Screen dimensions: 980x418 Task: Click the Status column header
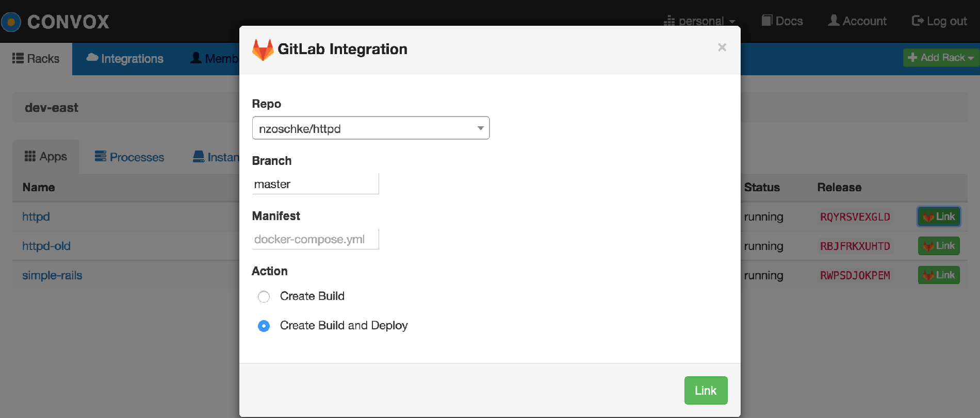pos(762,188)
